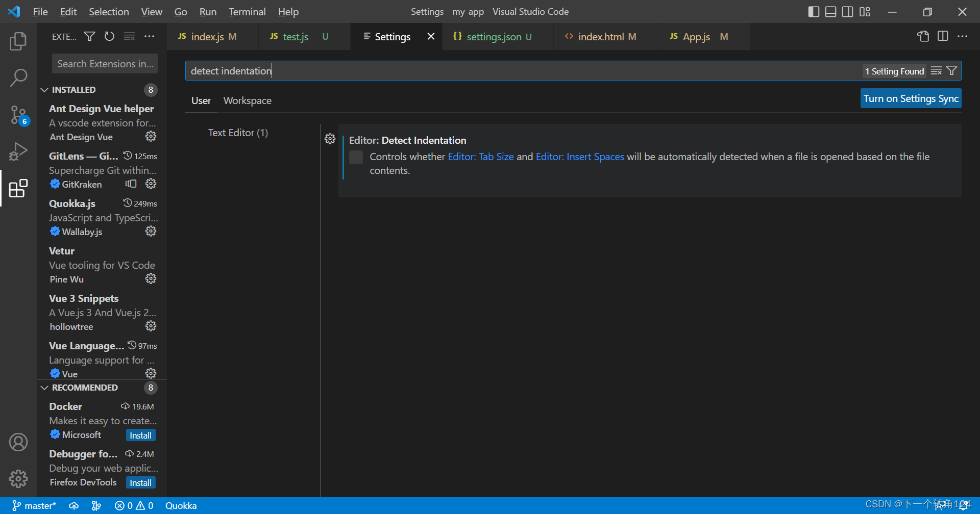Screen dimensions: 980x514
Task: Open editor more actions ellipsis
Action: tap(962, 36)
